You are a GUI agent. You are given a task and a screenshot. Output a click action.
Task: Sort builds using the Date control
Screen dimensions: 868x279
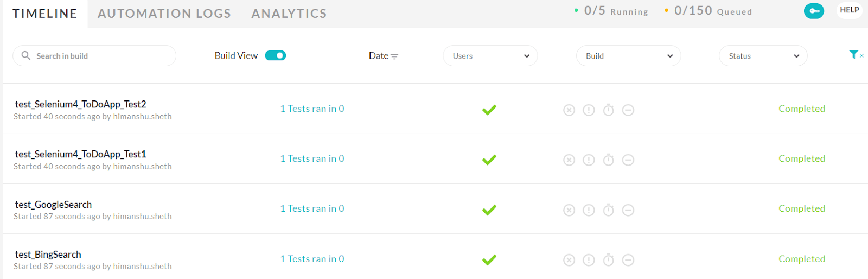383,56
